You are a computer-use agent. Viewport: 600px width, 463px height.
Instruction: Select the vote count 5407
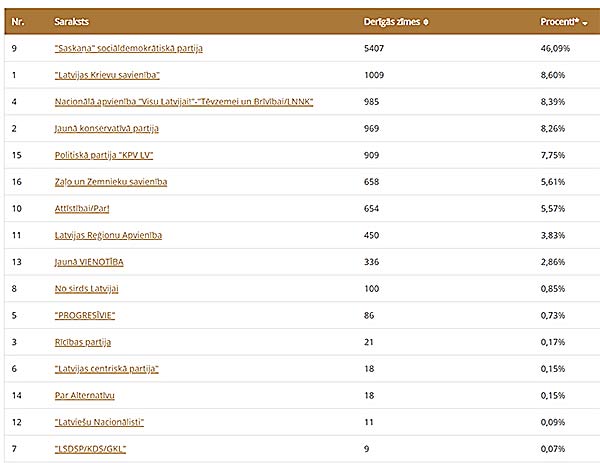click(374, 48)
